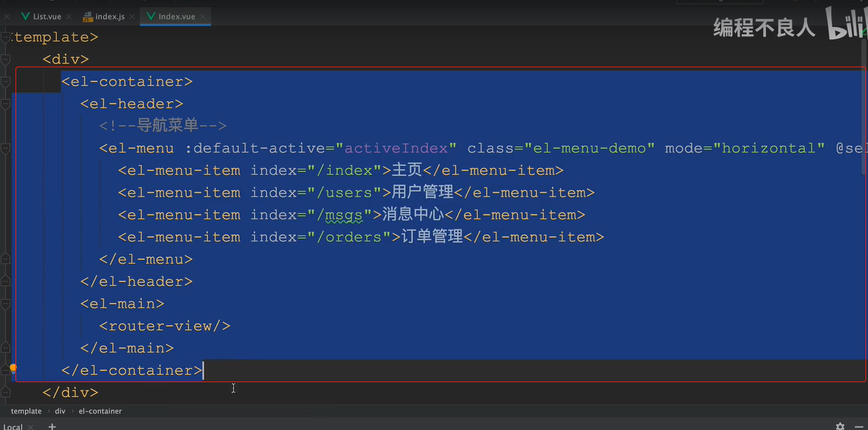868x430 pixels.
Task: Select div in the breadcrumb path
Action: point(60,411)
